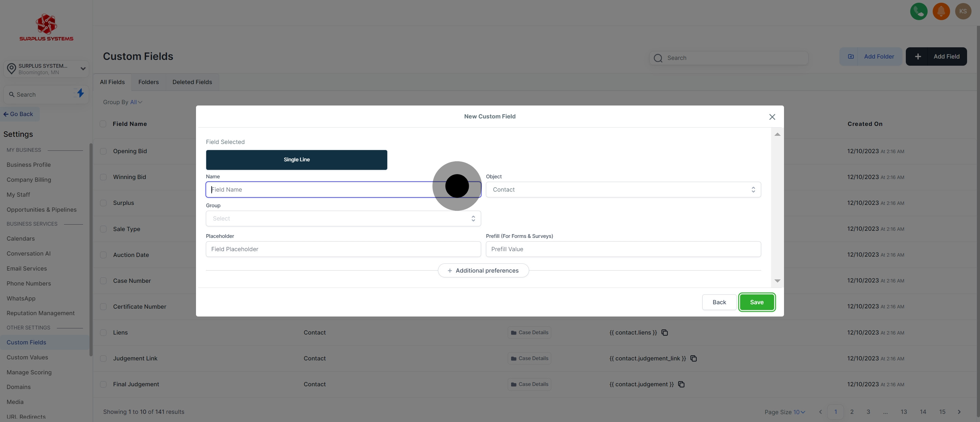Click into the Field Placeholder input

[x=343, y=249]
